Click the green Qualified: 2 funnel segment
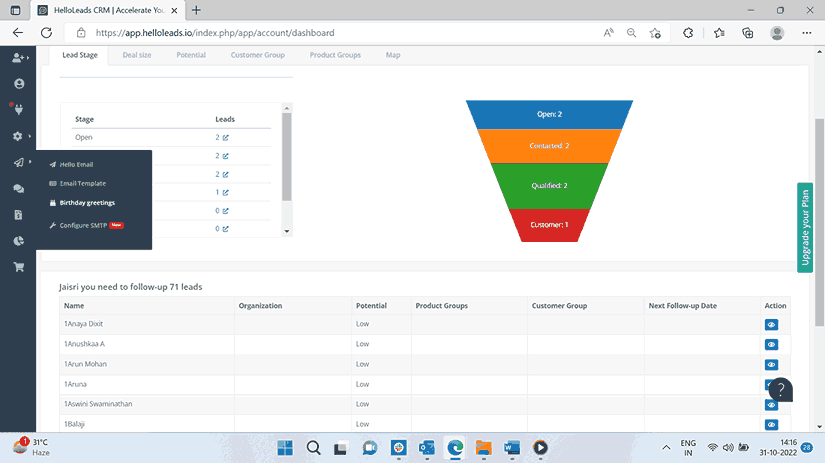 (549, 186)
